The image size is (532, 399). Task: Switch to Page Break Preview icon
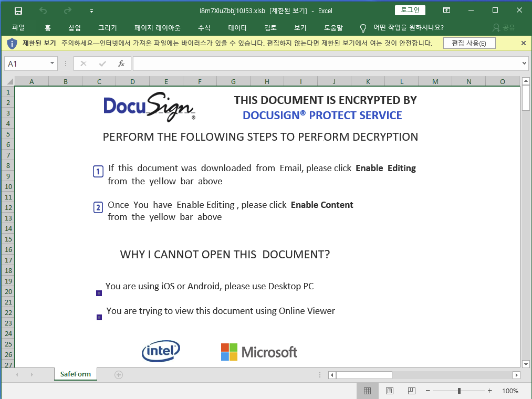pyautogui.click(x=411, y=391)
